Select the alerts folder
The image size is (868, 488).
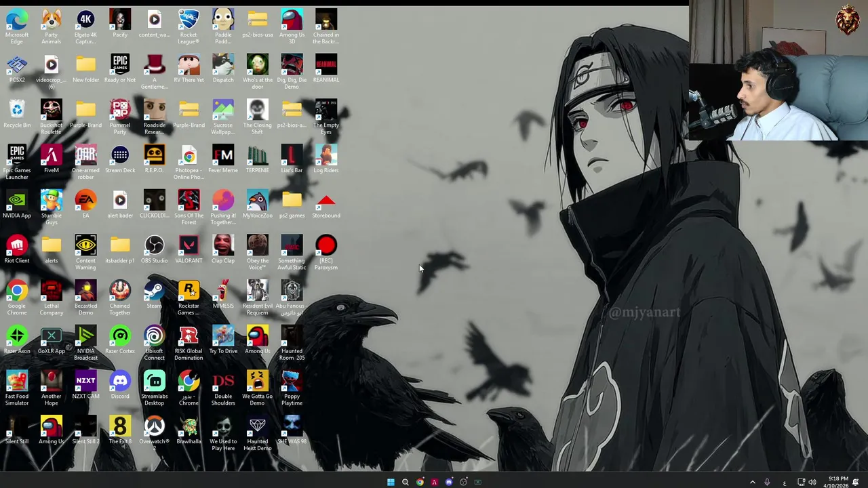pos(52,249)
